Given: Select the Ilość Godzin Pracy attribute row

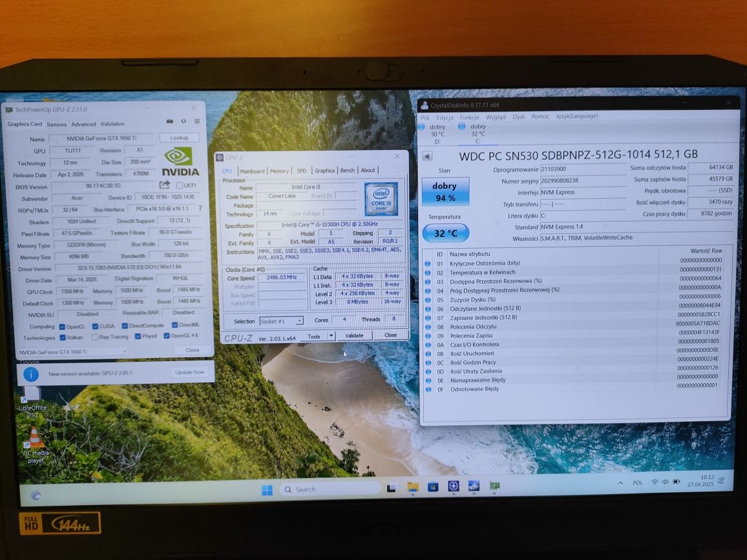Looking at the screenshot, I should click(x=574, y=362).
